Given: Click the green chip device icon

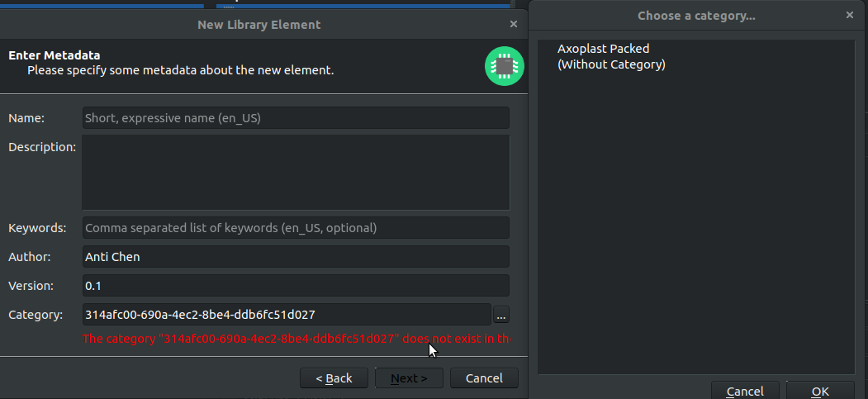Looking at the screenshot, I should coord(505,66).
